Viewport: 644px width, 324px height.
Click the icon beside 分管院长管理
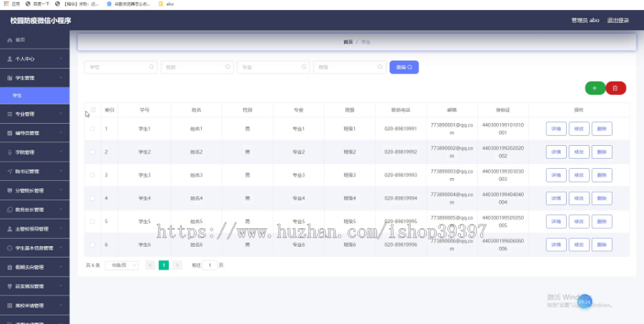coord(10,190)
